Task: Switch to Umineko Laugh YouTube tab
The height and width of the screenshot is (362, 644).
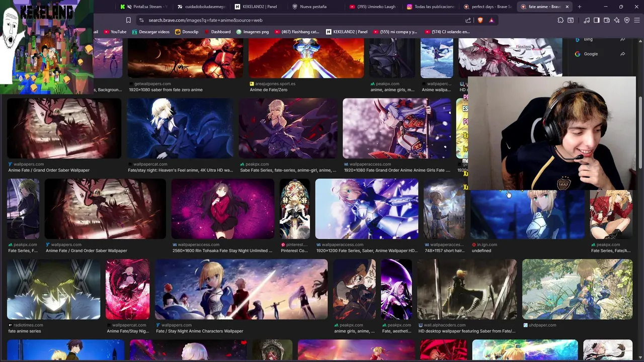Action: 373,7
